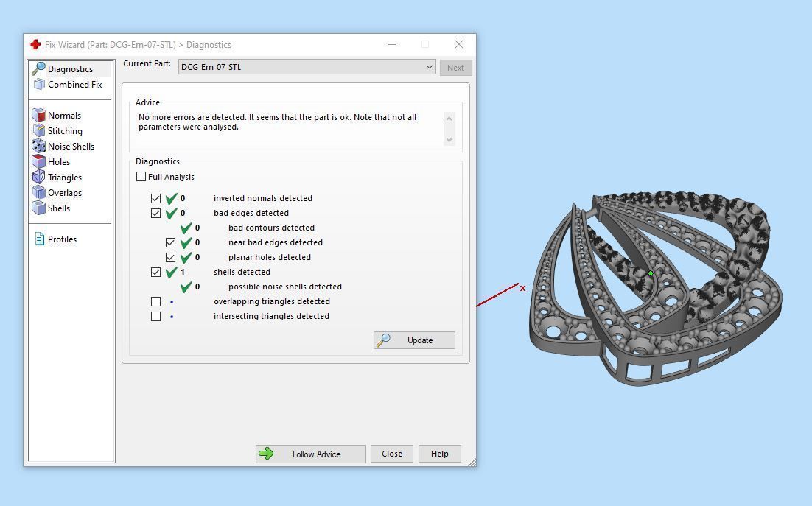Switch to the Stitching fix page
This screenshot has width=812, height=506.
(65, 131)
